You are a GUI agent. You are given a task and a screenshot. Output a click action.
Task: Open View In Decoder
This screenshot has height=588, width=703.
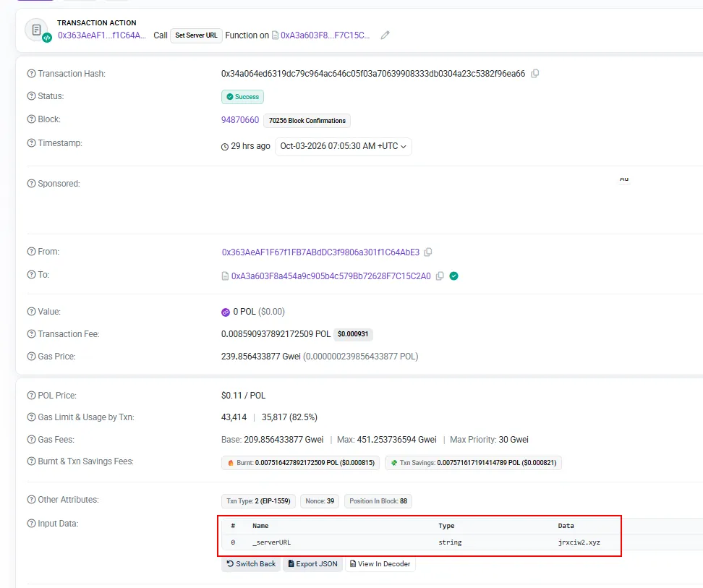(380, 564)
